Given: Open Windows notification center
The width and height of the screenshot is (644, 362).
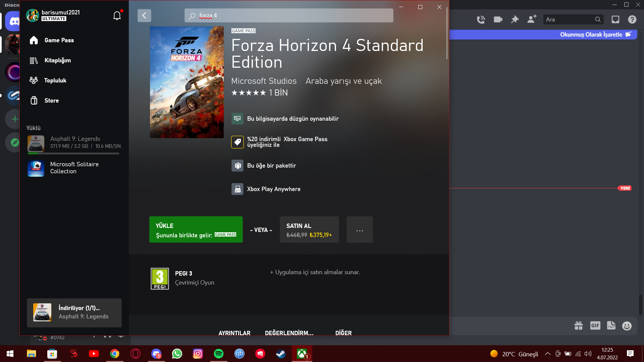Looking at the screenshot, I should click(630, 354).
